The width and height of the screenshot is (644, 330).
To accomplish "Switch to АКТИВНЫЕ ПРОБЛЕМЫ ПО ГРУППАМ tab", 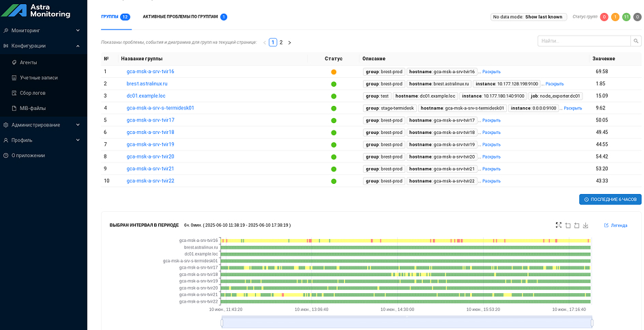I will pos(185,17).
